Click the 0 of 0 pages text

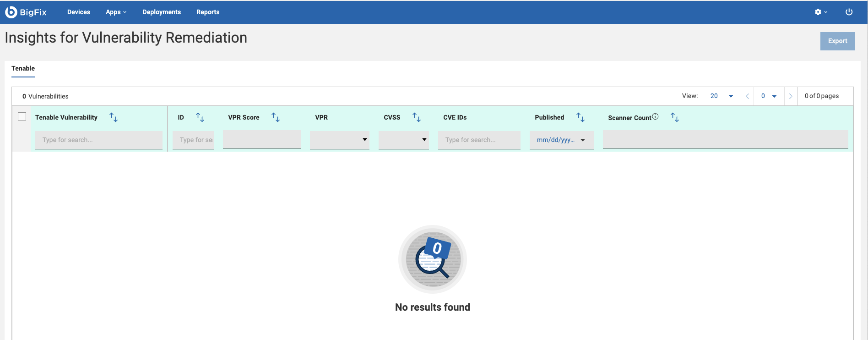point(822,96)
